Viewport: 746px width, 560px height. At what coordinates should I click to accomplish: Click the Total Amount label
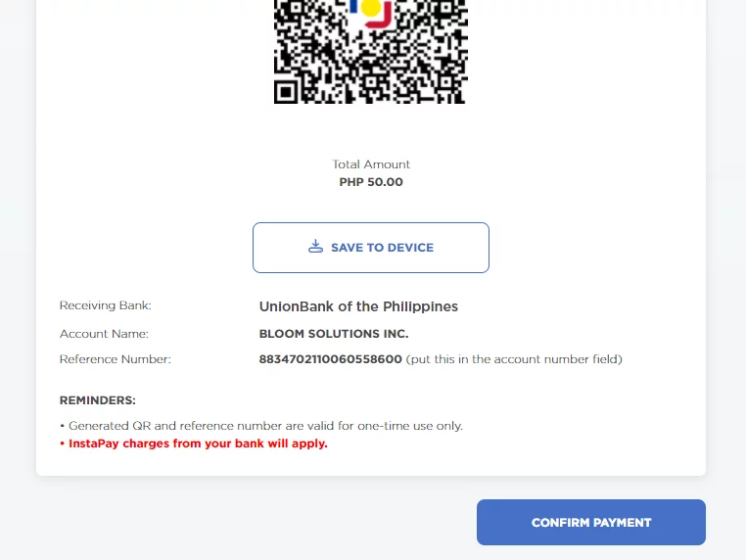[x=371, y=164]
